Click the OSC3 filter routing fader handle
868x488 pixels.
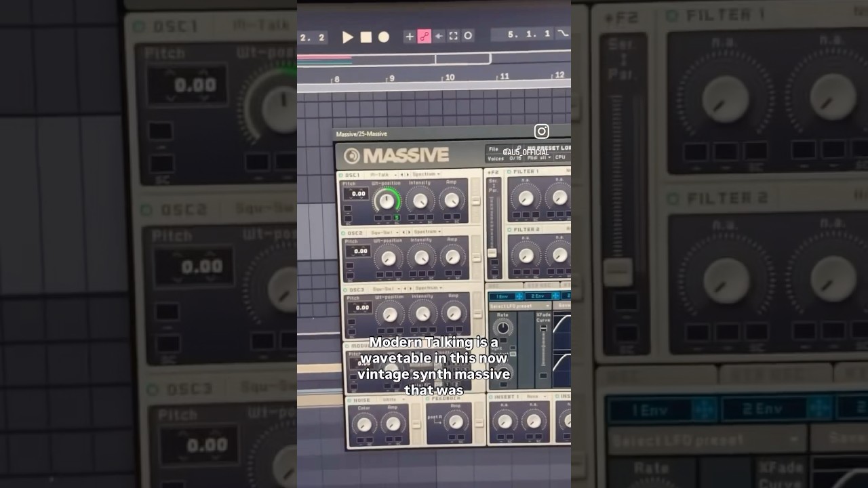point(477,314)
